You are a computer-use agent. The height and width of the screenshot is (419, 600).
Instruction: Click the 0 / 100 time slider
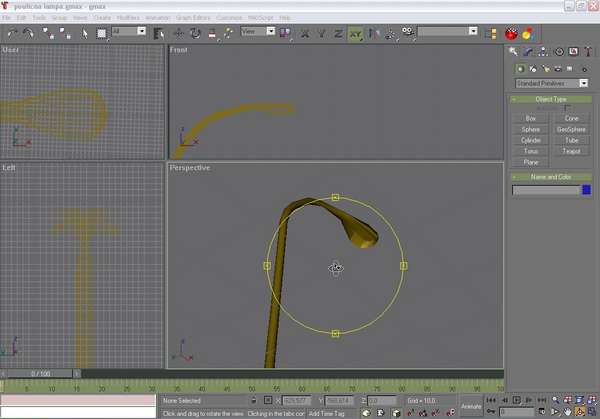pos(40,373)
